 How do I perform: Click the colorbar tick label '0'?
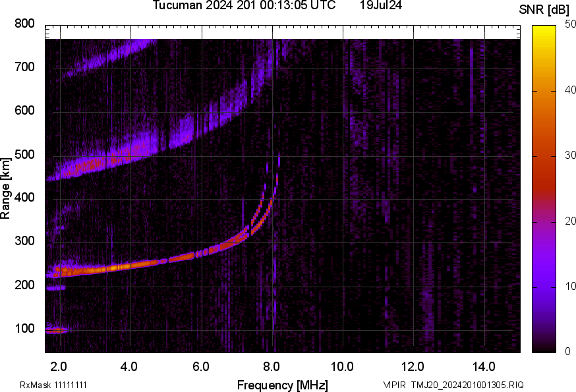click(567, 352)
